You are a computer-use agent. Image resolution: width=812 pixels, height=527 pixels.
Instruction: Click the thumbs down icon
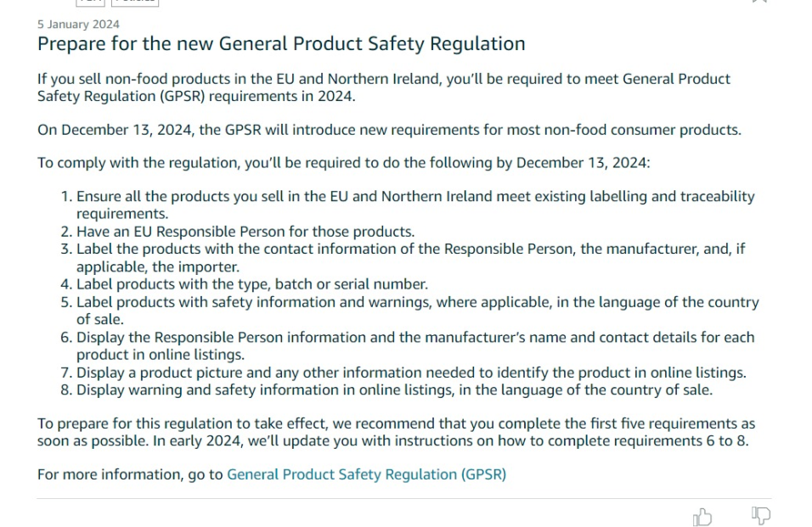click(761, 515)
